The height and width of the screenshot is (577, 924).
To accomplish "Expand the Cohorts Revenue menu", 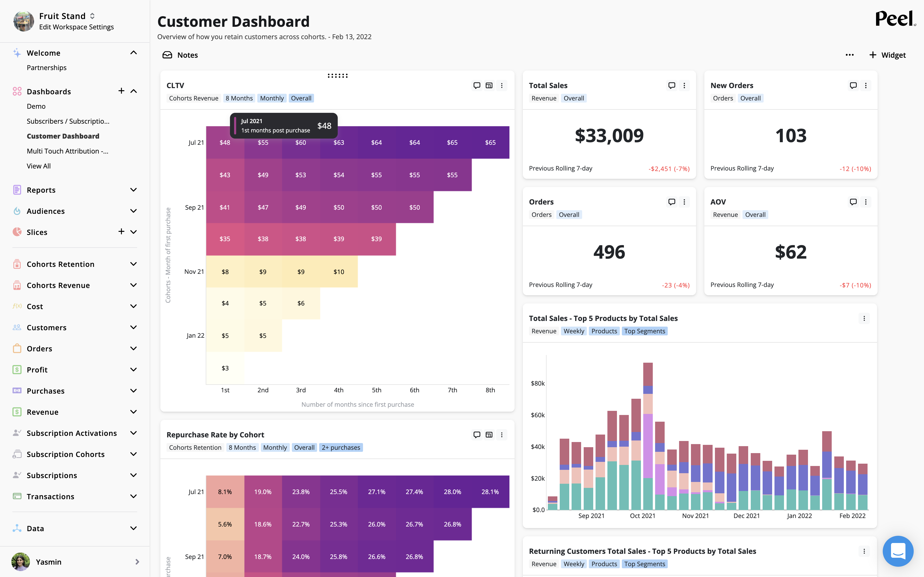I will [x=133, y=285].
